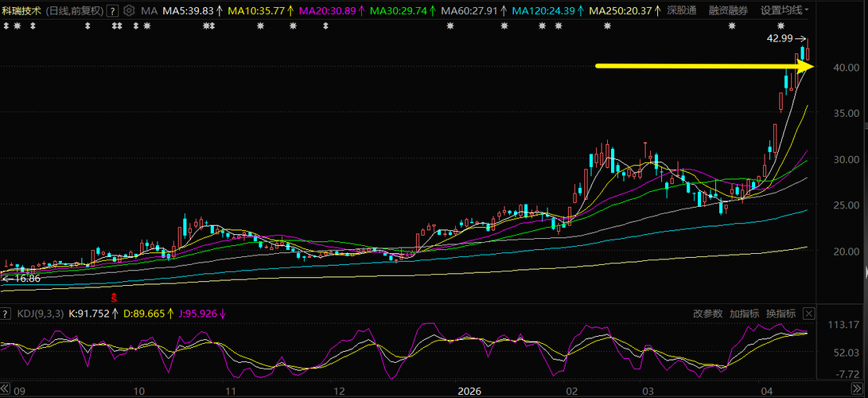The height and width of the screenshot is (398, 868).
Task: Open the 日线,前复权 period selector
Action: click(x=74, y=11)
